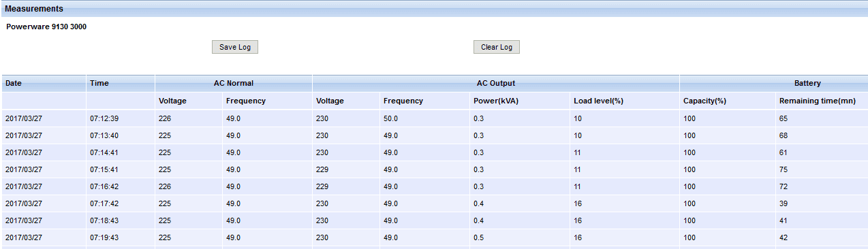Click remaining time 61 in 07:14:41 row

(x=784, y=152)
